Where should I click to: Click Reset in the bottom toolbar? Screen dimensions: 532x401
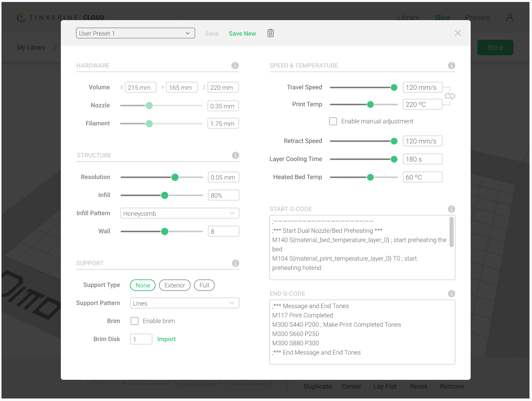419,387
